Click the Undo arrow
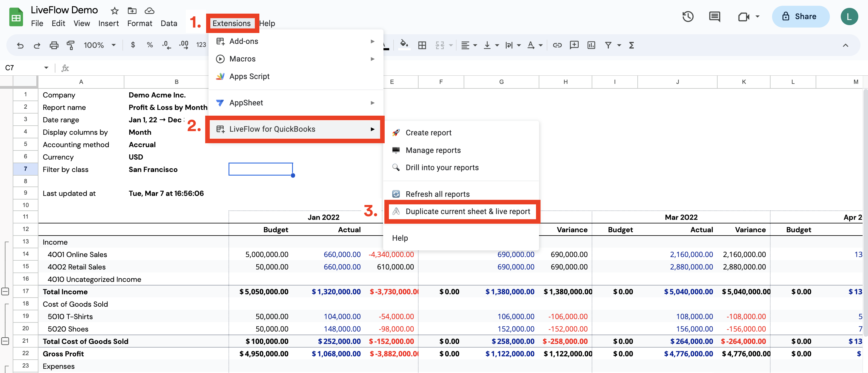868x373 pixels. [20, 45]
